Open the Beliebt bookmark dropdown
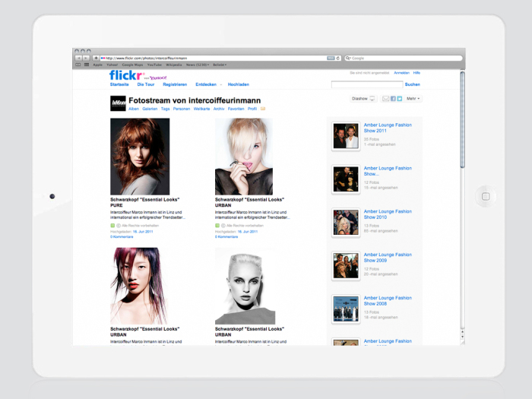Screen dimensions: 532x399 pyautogui.click(x=220, y=65)
